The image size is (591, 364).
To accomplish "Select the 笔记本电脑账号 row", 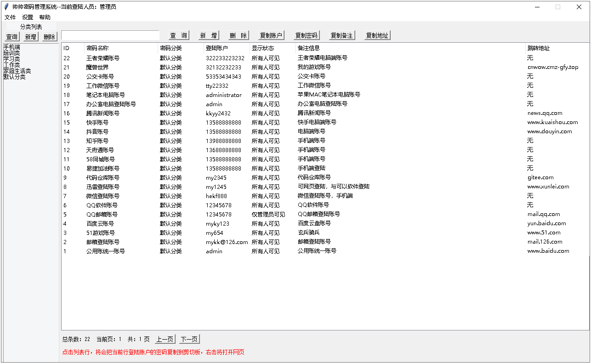I will pyautogui.click(x=325, y=95).
